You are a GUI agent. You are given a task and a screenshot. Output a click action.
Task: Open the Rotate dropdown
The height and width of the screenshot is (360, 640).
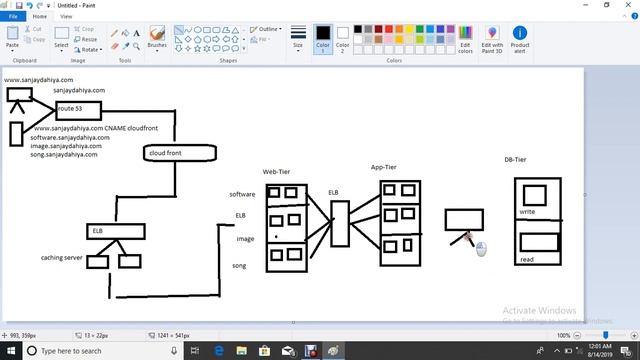(88, 50)
